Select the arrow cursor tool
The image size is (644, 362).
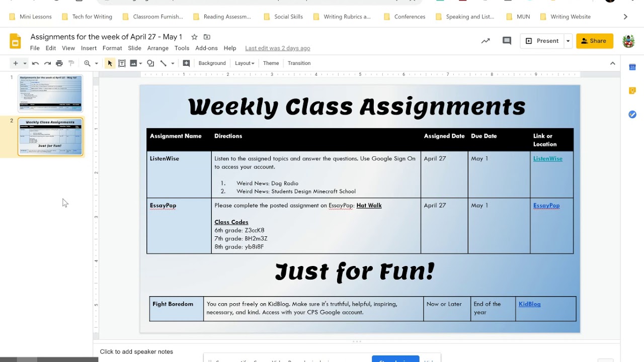click(x=110, y=63)
